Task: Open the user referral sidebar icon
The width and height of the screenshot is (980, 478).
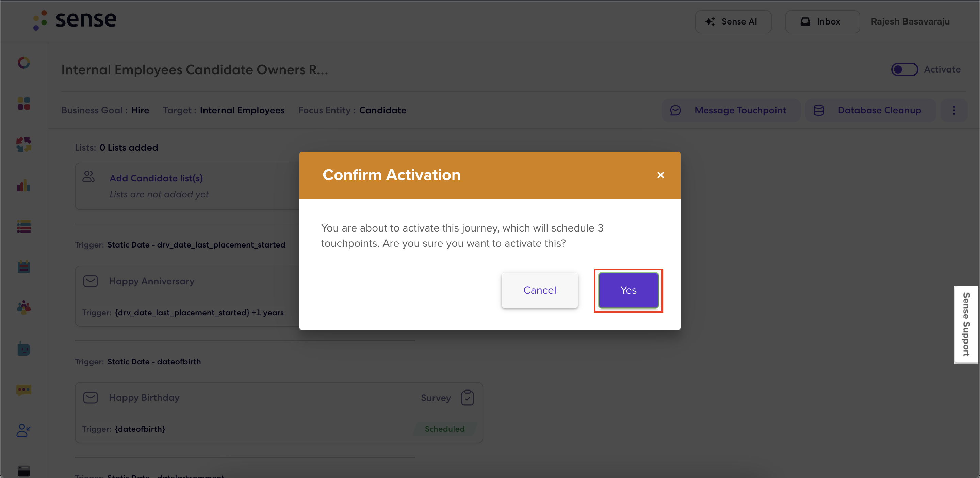Action: tap(23, 431)
